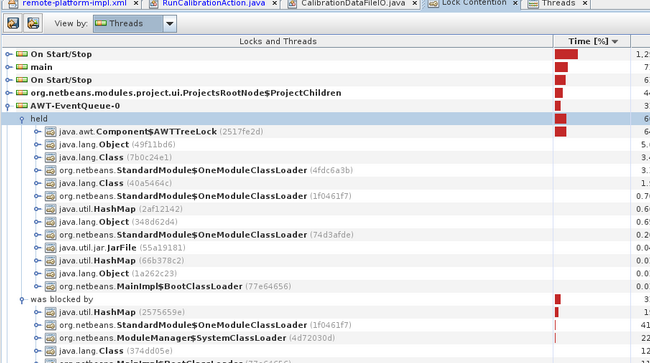Viewport: 650px width, 363px height.
Task: Collapse the AWT-EventQueue-0 thread node
Action: click(x=7, y=106)
